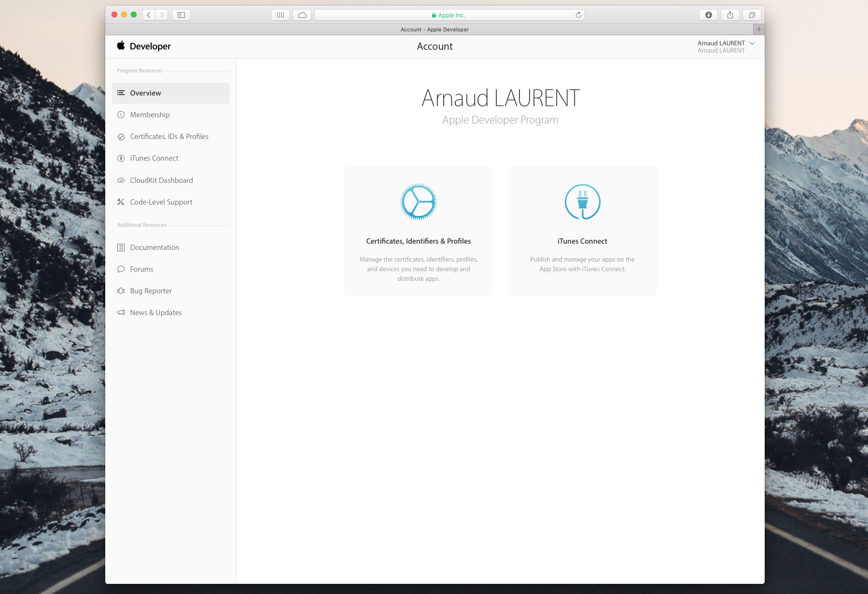Expand the Arnaud LAURENT account dropdown
Image resolution: width=868 pixels, height=594 pixels.
click(x=752, y=43)
